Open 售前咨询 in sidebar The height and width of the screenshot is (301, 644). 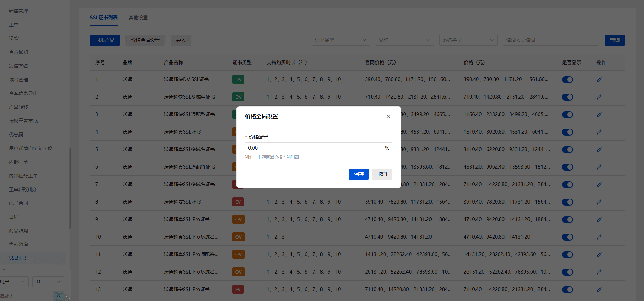coord(19,244)
